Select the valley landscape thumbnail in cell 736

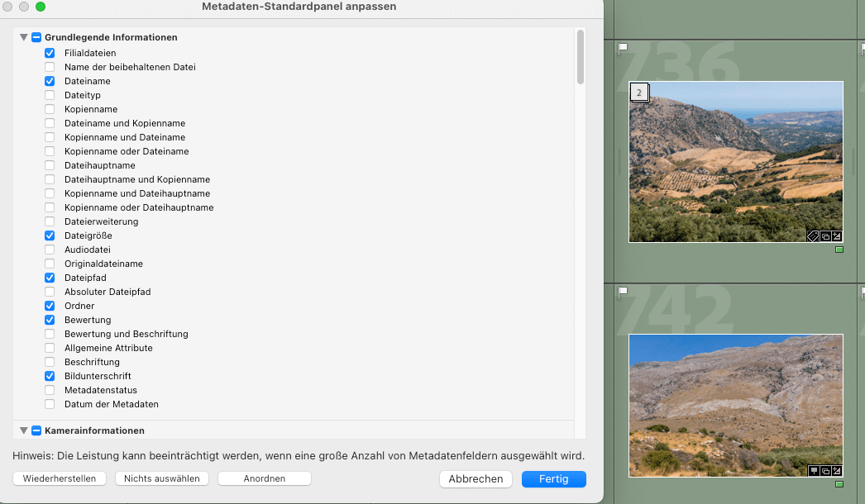[x=736, y=162]
